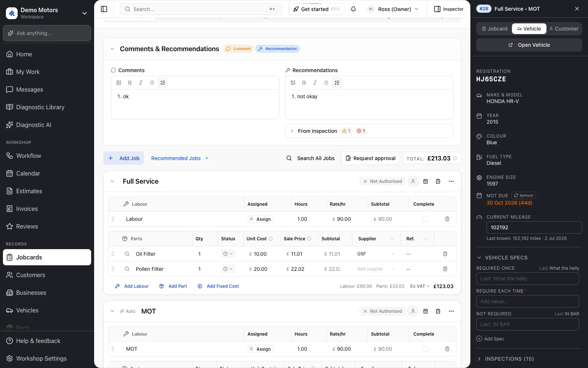Tick Complete checkbox for Full Service Labour
The image size is (588, 368).
(x=425, y=219)
